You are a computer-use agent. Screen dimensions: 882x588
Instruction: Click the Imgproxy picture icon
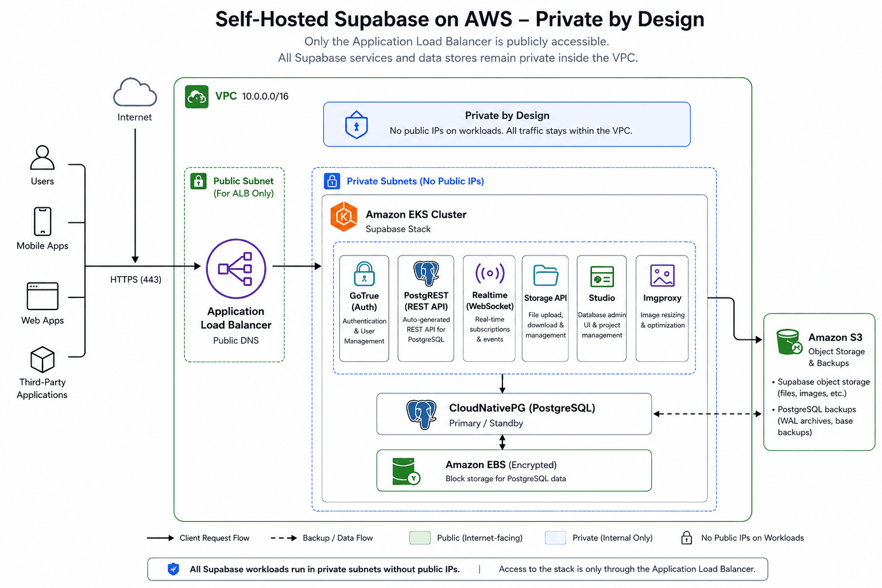tap(662, 276)
